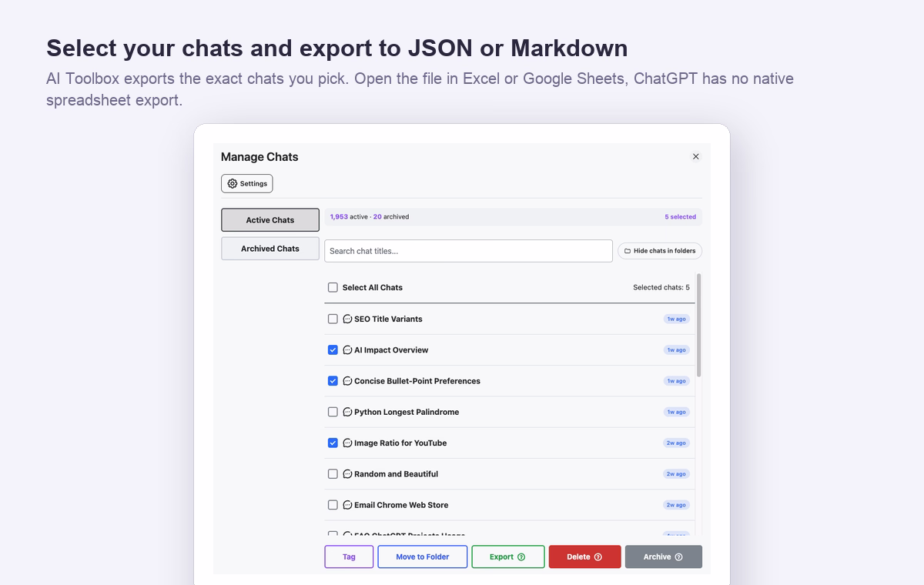Click the Manage Chats dialog heading
Screen dimensions: 924x585
click(259, 157)
